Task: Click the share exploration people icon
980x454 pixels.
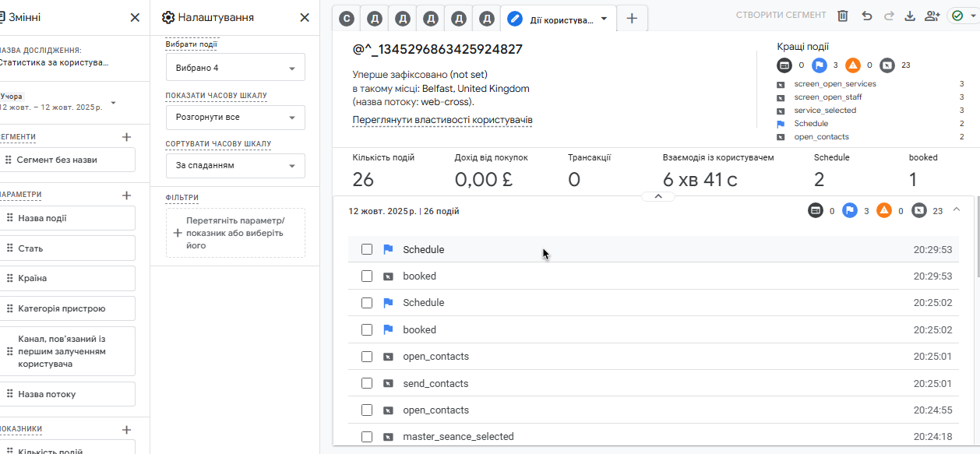Action: click(932, 16)
